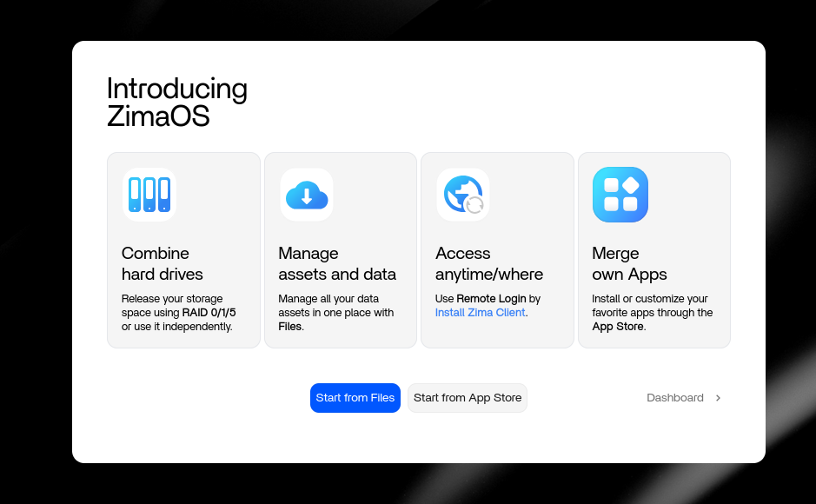The height and width of the screenshot is (504, 816).
Task: Click the chevron arrow beside Dashboard
Action: [718, 398]
